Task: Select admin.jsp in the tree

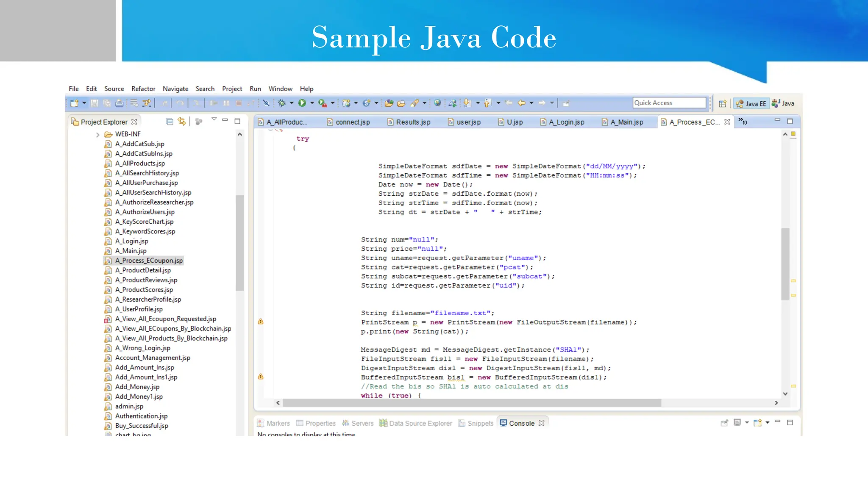Action: pyautogui.click(x=124, y=407)
